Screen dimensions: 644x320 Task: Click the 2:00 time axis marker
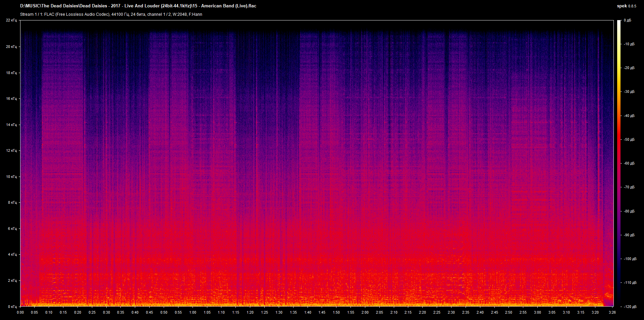[365, 312]
